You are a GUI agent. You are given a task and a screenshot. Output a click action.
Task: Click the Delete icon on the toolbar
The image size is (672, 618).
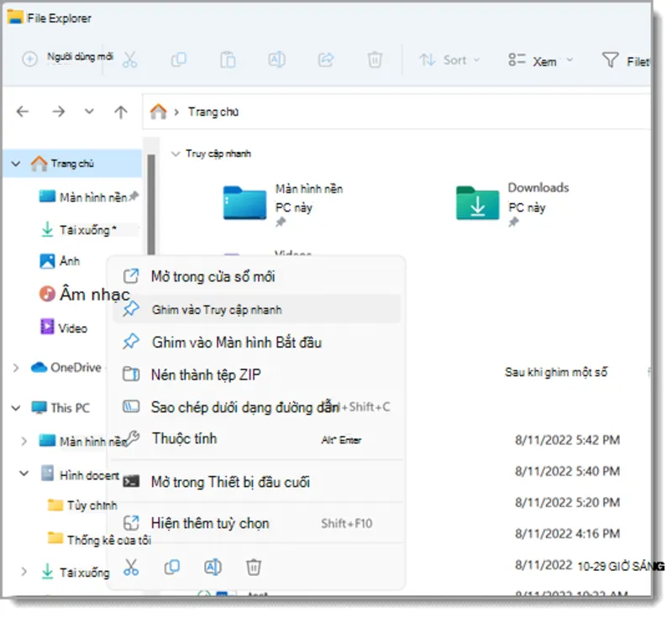coord(375,60)
